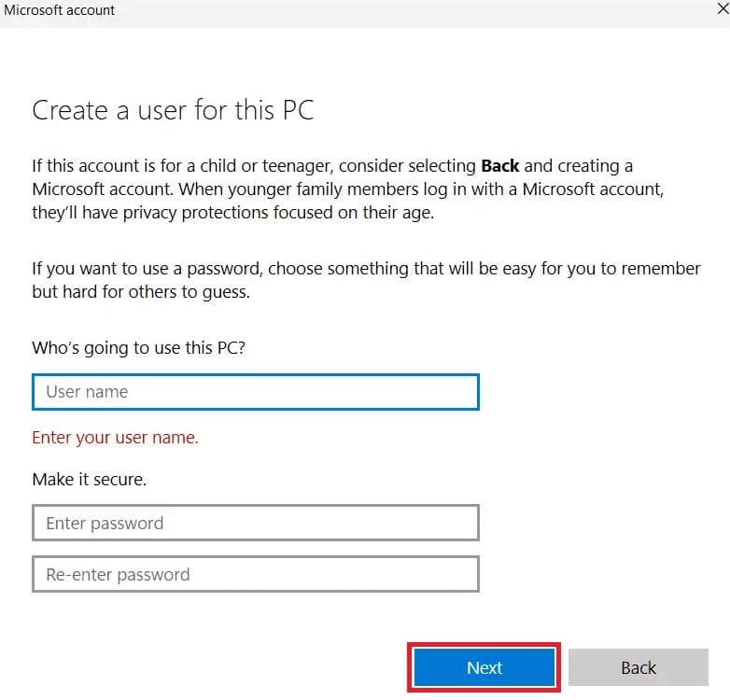The image size is (730, 700).
Task: Click the bold 'Back' word in the paragraph
Action: point(499,166)
